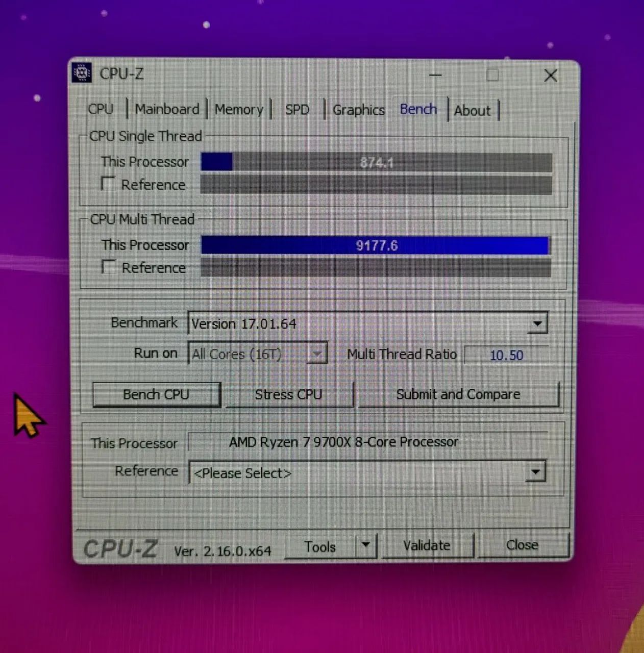The width and height of the screenshot is (644, 653).
Task: Switch to the Memory tab
Action: tap(239, 110)
